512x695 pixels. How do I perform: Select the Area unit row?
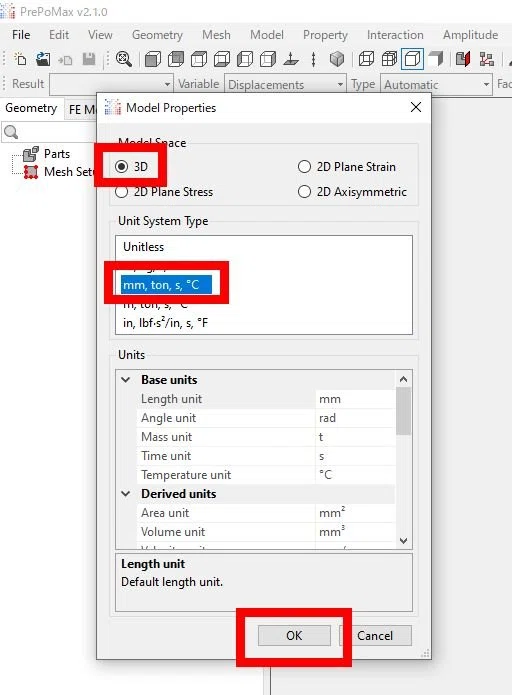click(266, 513)
